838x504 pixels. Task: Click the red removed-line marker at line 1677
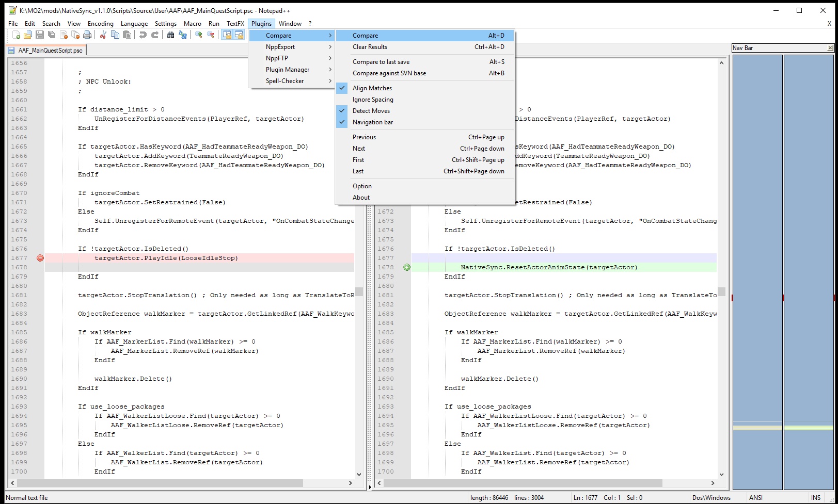pos(40,258)
